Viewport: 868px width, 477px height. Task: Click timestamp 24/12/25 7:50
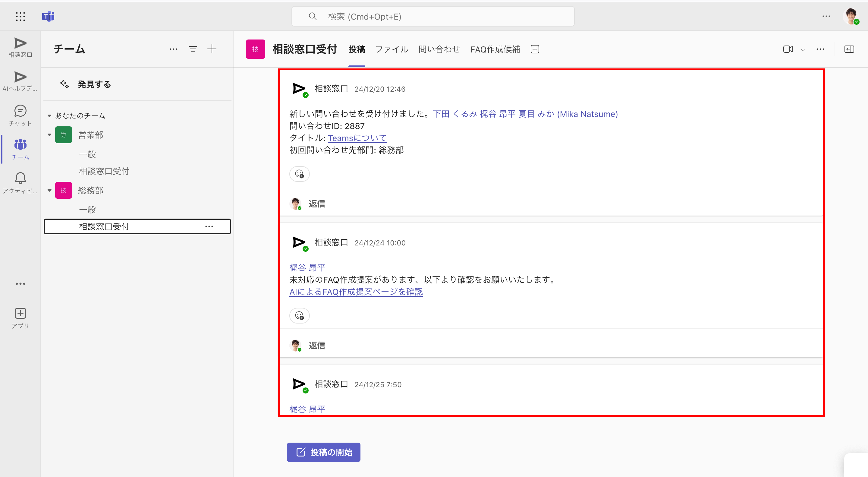378,385
